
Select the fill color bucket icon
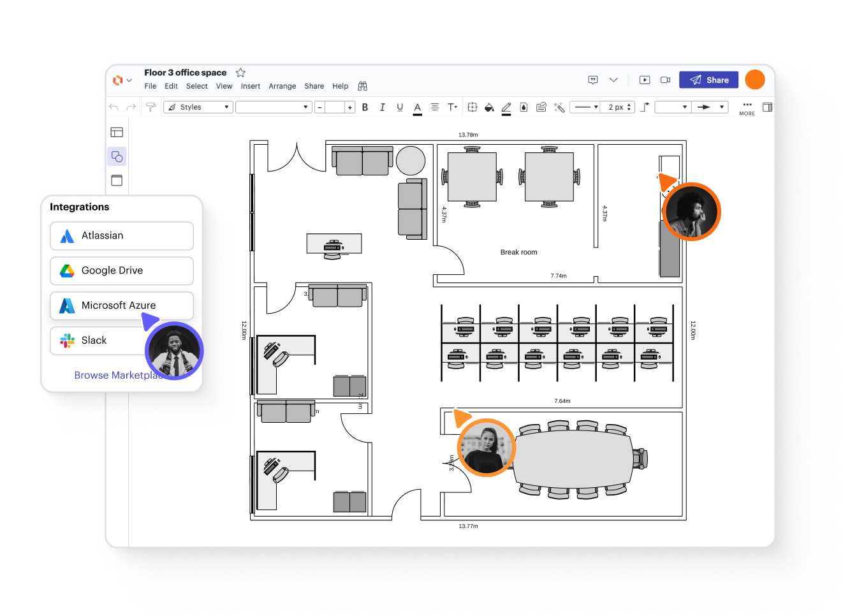click(x=489, y=107)
